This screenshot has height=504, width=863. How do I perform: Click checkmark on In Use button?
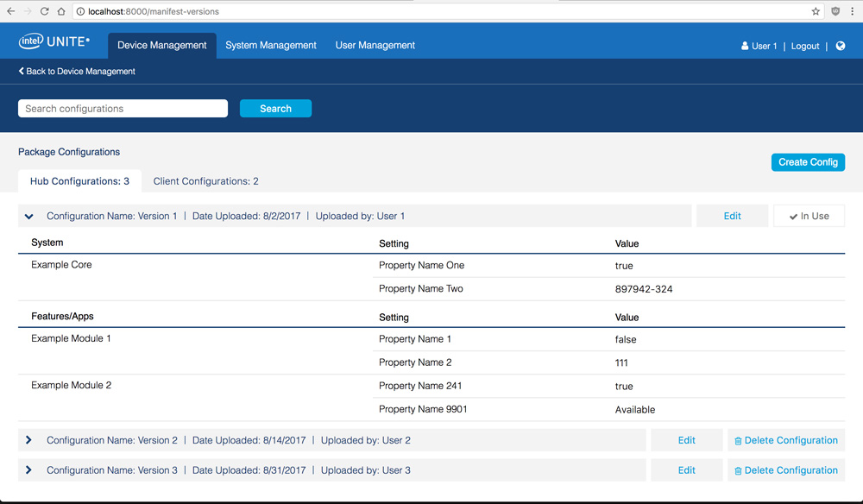(793, 217)
